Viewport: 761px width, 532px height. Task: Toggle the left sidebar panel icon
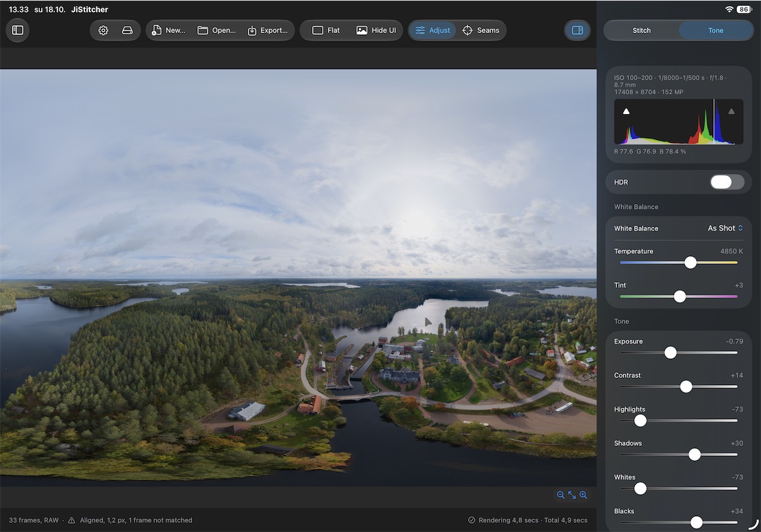click(x=18, y=30)
